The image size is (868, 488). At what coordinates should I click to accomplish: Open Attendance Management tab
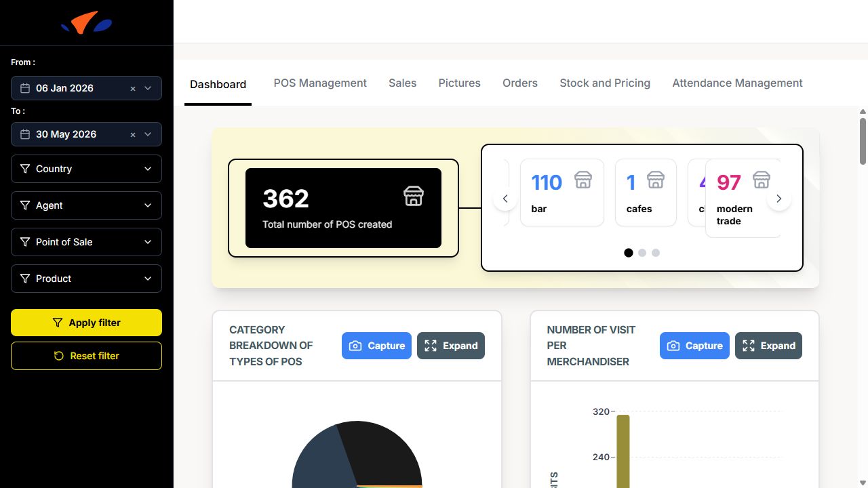click(x=737, y=83)
